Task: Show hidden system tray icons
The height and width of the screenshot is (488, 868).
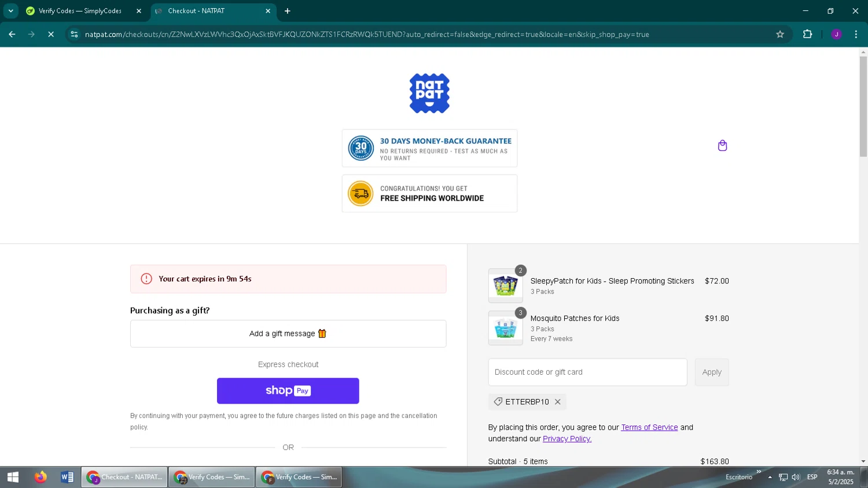Action: click(x=770, y=477)
